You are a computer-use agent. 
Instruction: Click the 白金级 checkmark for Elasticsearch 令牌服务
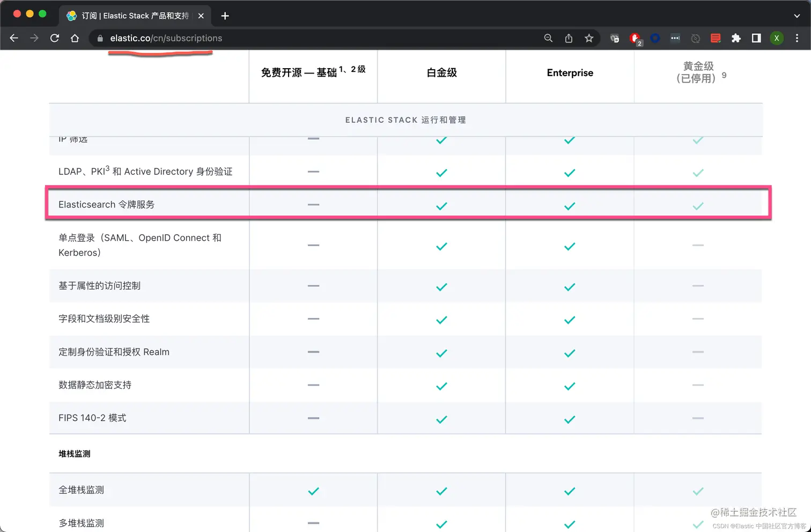click(x=441, y=206)
